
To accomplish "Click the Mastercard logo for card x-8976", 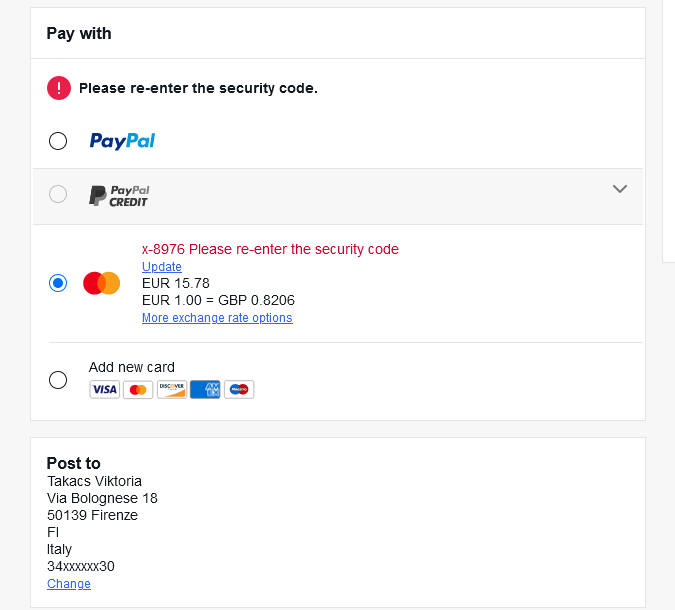I will point(102,283).
